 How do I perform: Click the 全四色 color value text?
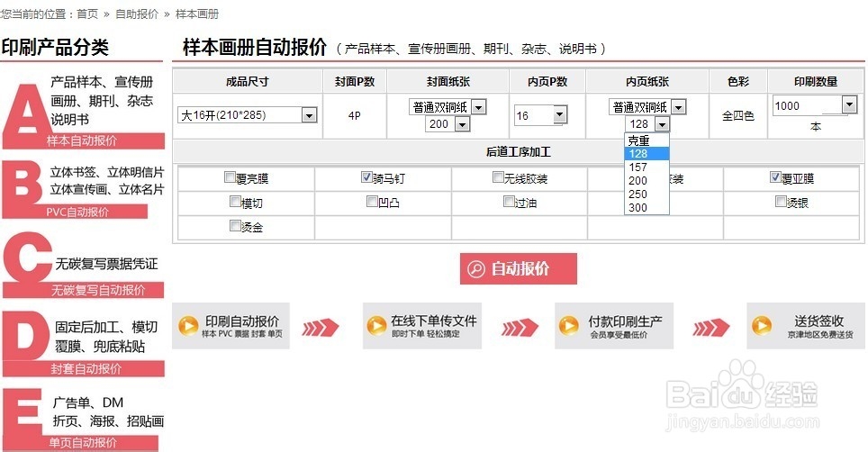738,115
